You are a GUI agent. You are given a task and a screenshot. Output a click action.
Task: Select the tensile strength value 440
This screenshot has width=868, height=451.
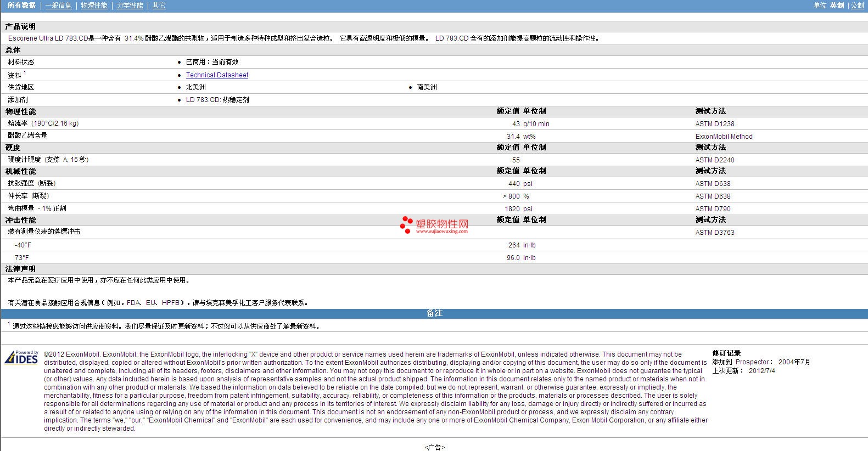[514, 184]
